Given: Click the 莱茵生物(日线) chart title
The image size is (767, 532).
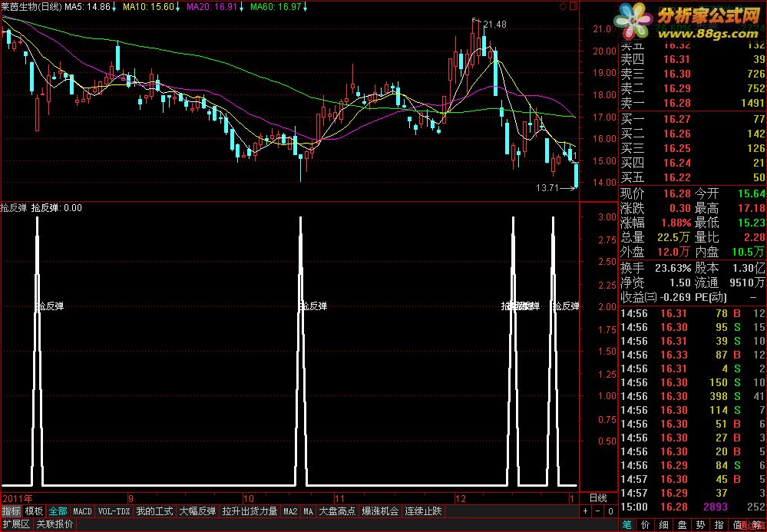Looking at the screenshot, I should coord(31,7).
